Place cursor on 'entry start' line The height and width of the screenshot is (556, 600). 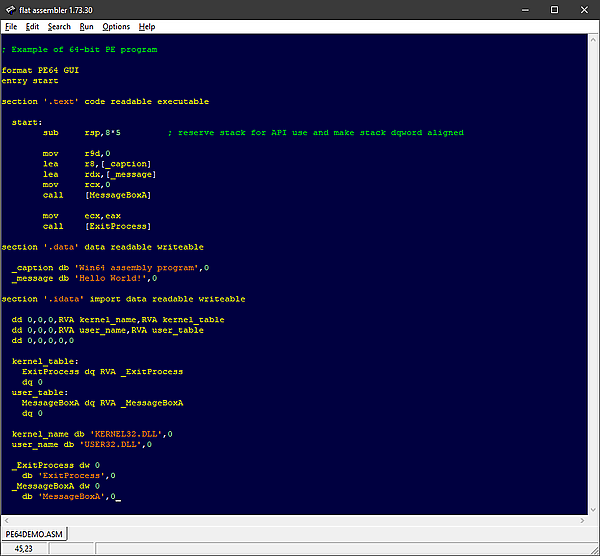[30, 81]
